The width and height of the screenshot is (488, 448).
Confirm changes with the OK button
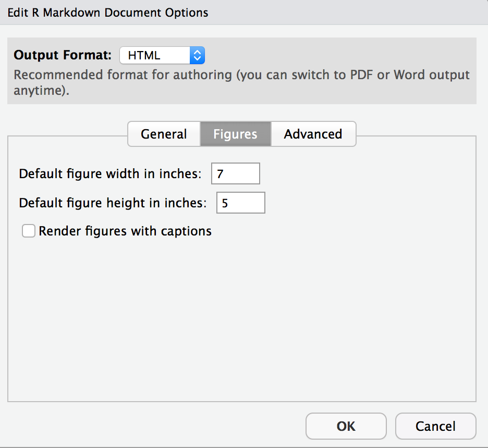point(346,426)
